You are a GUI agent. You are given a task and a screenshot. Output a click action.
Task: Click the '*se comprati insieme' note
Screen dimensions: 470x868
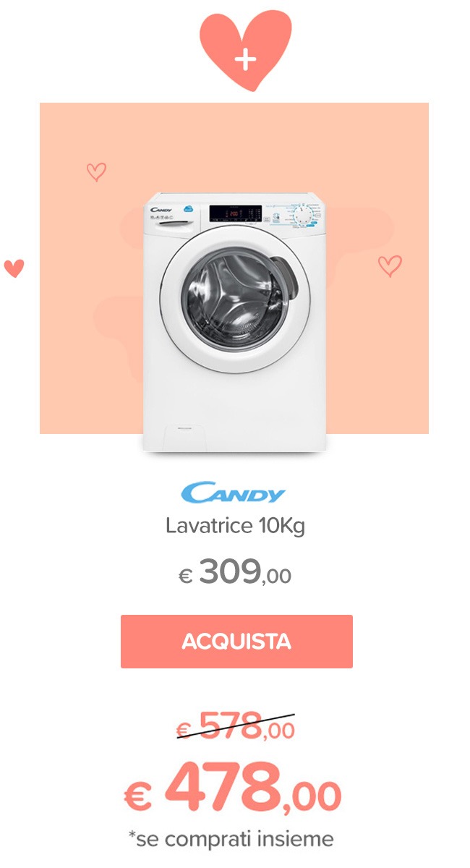point(231,839)
